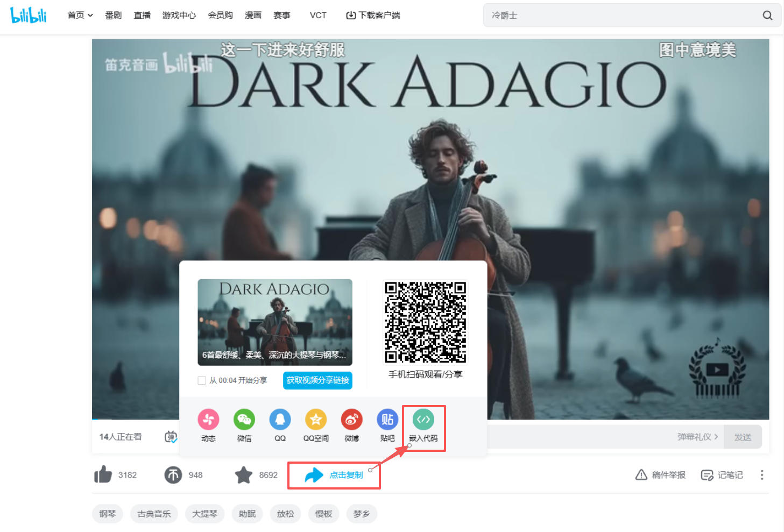Give a coin with the coin icon
Image resolution: width=784 pixels, height=532 pixels.
(x=173, y=475)
